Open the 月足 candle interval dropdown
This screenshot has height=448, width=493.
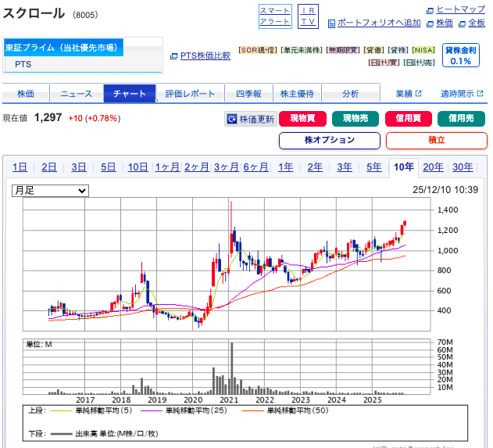(x=50, y=190)
